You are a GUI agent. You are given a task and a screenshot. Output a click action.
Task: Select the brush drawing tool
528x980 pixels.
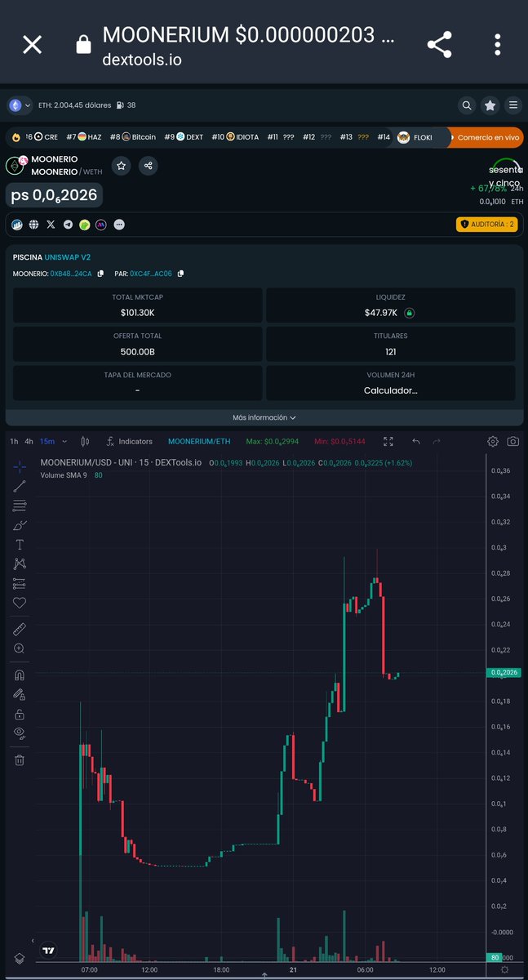[x=20, y=525]
